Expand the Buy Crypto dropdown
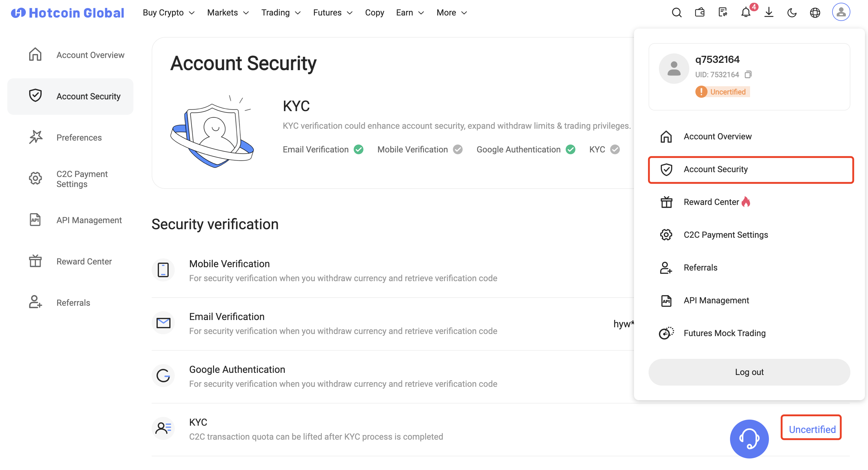The height and width of the screenshot is (470, 868). click(x=168, y=13)
